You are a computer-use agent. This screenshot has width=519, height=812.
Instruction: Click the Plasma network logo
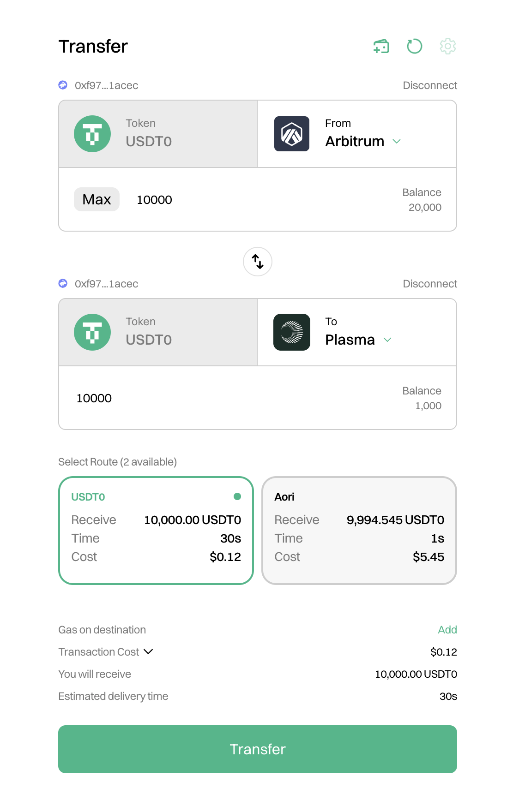coord(292,332)
